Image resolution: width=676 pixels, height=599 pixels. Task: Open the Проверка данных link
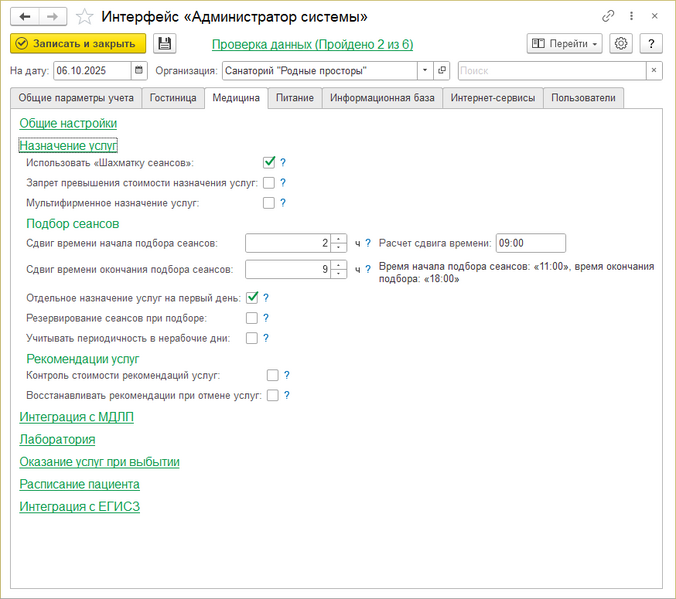(x=312, y=44)
